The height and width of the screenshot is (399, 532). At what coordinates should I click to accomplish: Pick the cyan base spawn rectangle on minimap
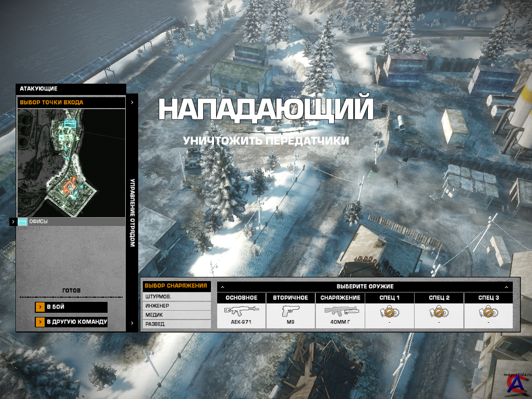tap(70, 124)
